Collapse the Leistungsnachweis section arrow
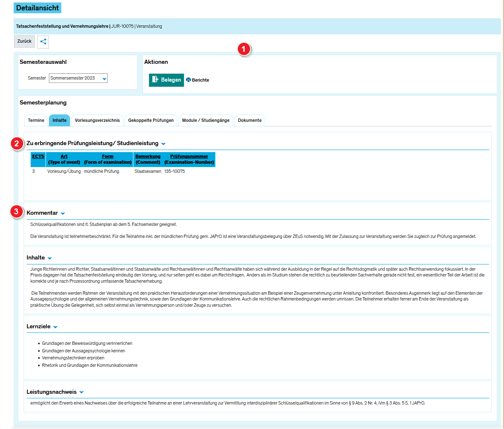The width and height of the screenshot is (504, 429). pyautogui.click(x=82, y=392)
